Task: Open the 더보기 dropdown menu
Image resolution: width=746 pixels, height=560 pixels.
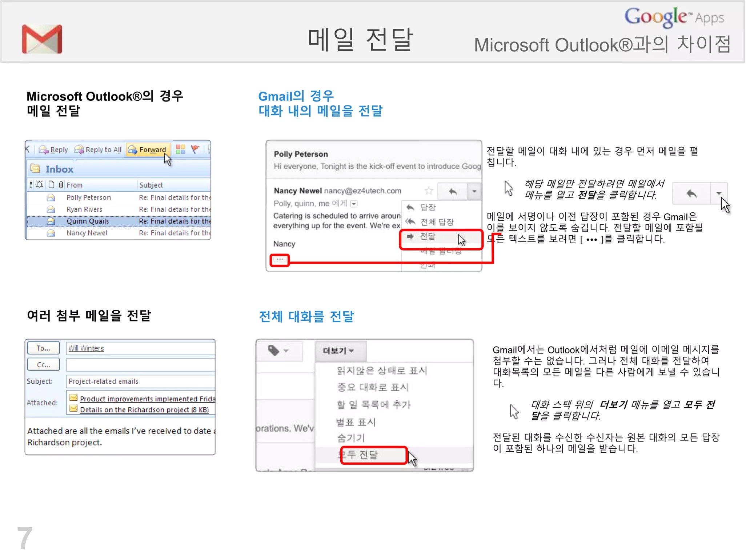Action: 338,351
